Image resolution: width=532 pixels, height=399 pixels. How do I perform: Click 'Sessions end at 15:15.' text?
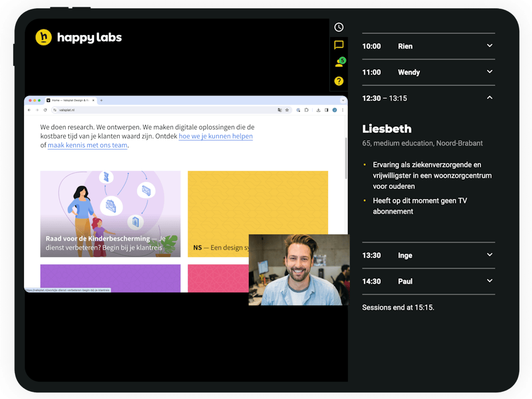click(x=398, y=308)
